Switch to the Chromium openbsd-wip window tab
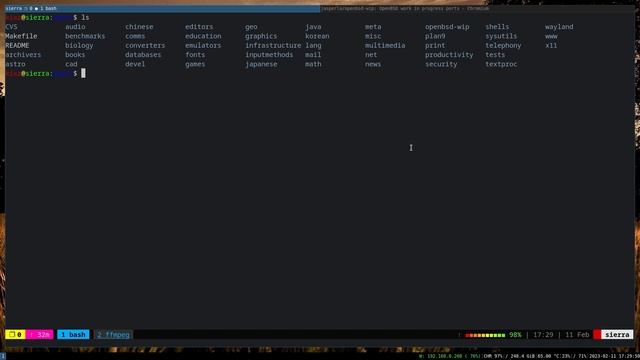 click(478, 8)
